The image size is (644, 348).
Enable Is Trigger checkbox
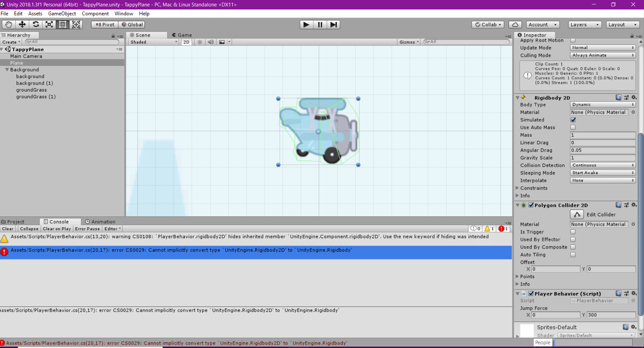tap(573, 232)
